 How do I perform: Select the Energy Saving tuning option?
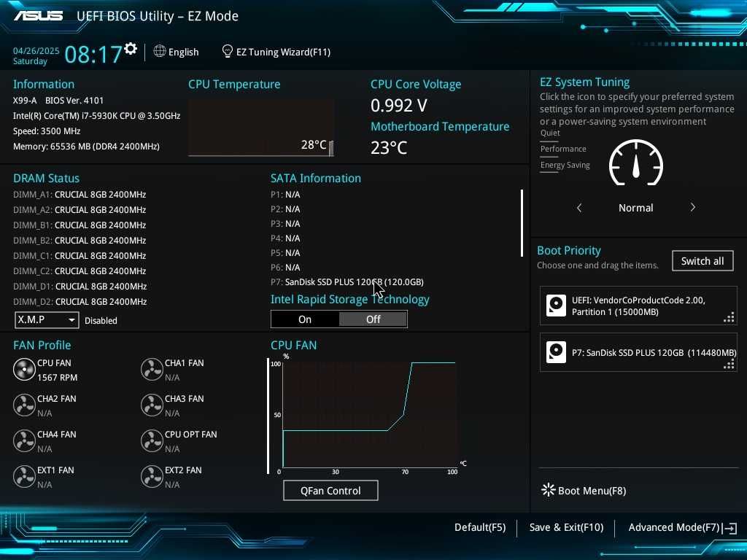(565, 165)
